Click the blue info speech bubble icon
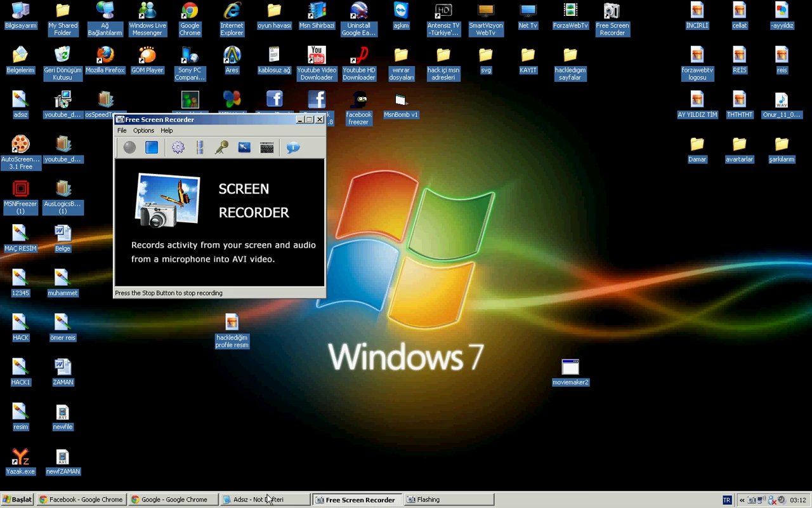This screenshot has width=812, height=508. (x=293, y=147)
